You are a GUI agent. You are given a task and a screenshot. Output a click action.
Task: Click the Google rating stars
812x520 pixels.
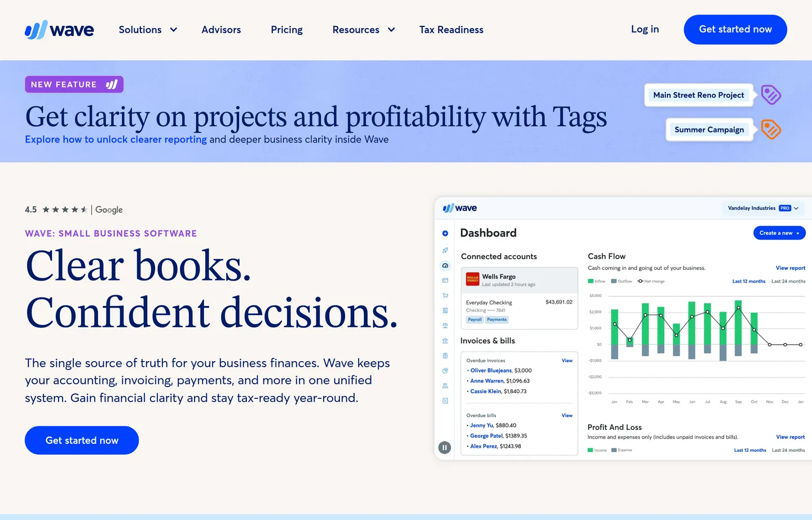tap(65, 210)
